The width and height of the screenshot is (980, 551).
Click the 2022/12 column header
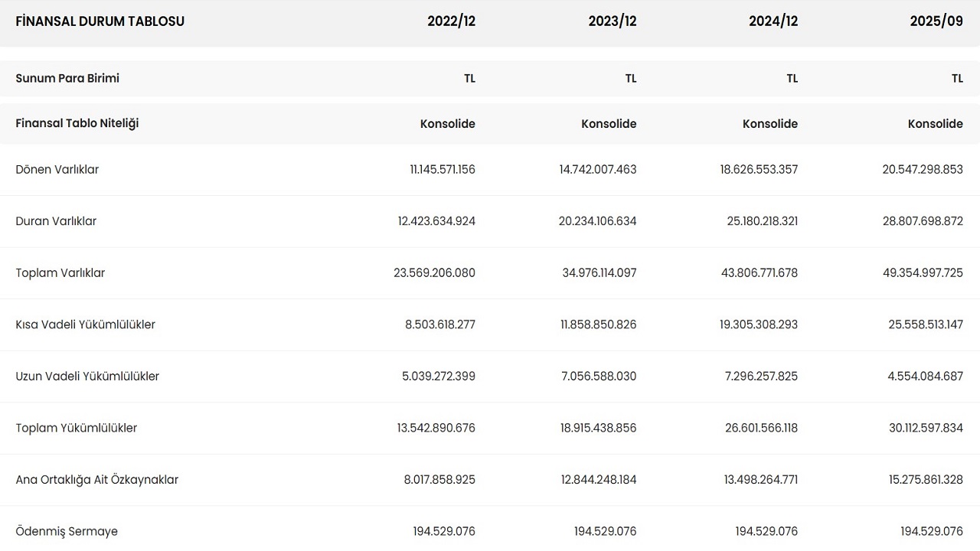451,21
